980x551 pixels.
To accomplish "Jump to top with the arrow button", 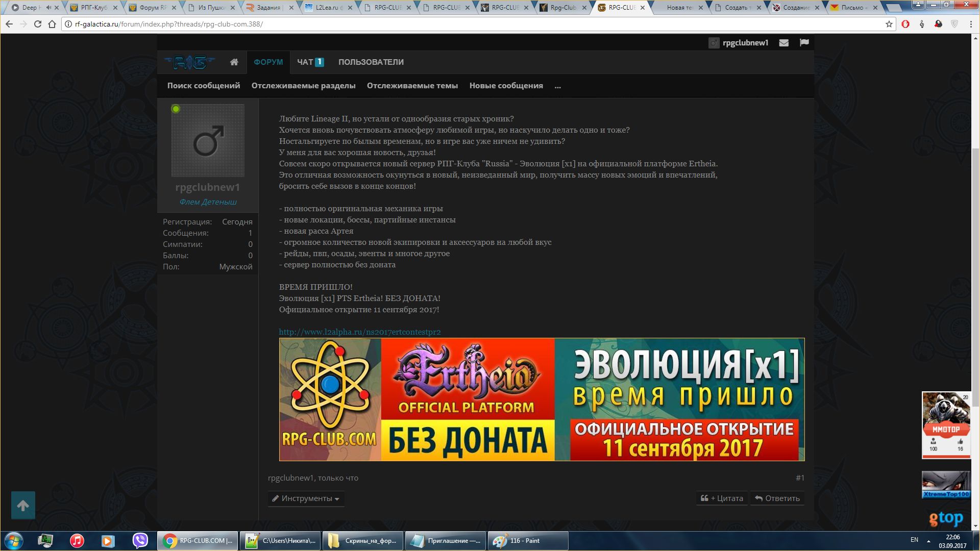I will point(23,505).
